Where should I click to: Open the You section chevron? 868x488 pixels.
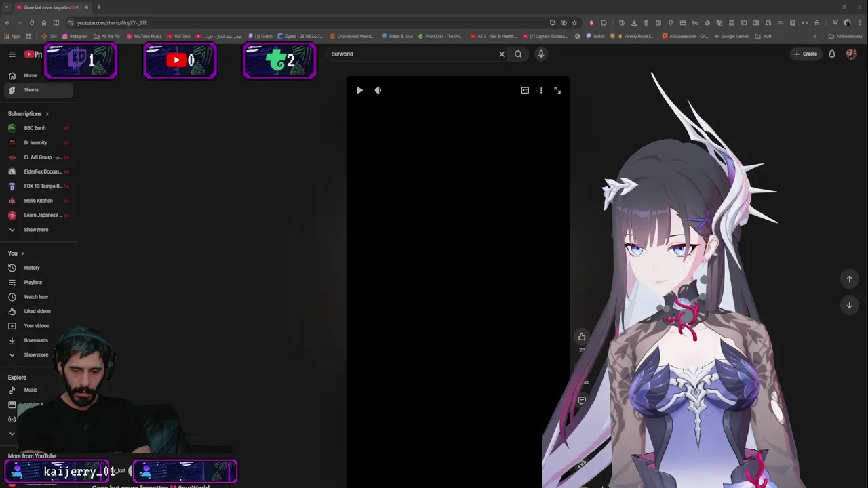click(x=22, y=253)
